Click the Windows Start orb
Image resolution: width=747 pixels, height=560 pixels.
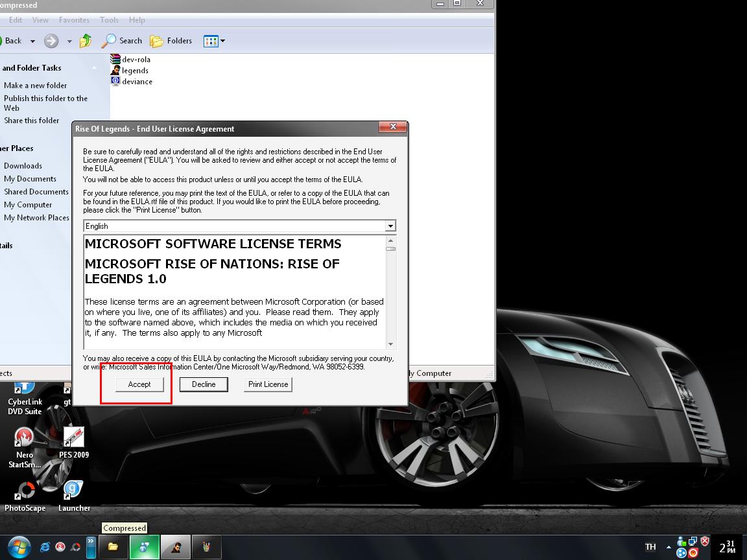(x=19, y=546)
